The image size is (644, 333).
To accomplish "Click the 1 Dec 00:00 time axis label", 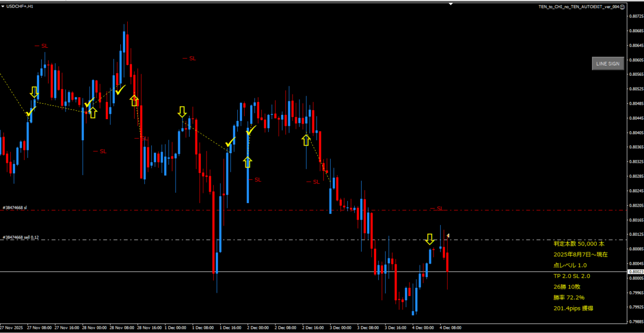I will 175,327.
